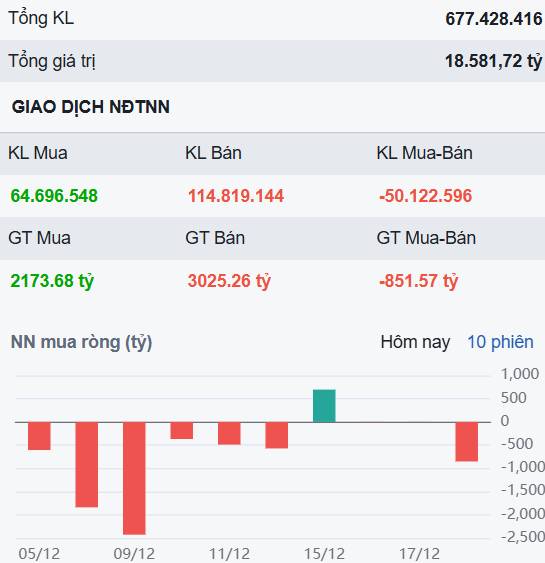The image size is (545, 563).
Task: Click the green bar for 15/12
Action: point(324,406)
